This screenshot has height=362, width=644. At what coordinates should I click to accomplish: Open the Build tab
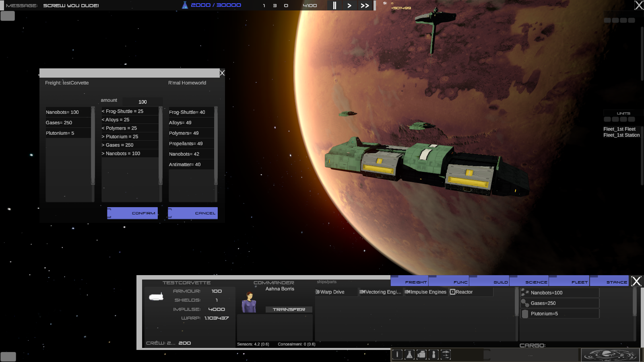coord(489,281)
